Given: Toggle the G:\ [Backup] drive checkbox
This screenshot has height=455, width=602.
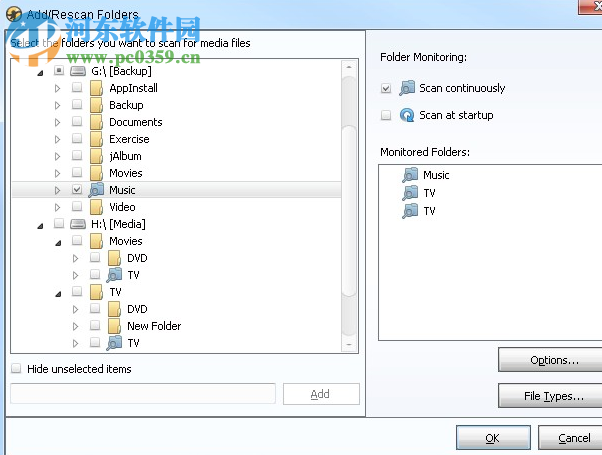Looking at the screenshot, I should [x=59, y=70].
